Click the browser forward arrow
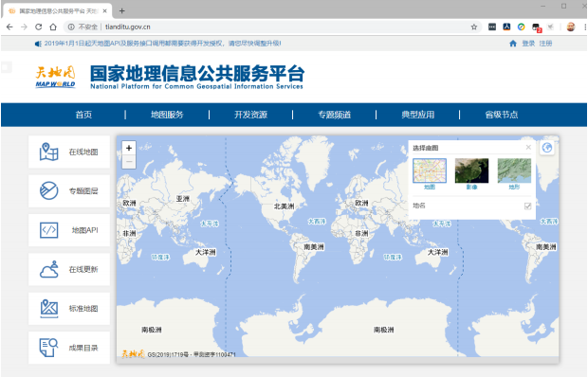 coord(24,27)
